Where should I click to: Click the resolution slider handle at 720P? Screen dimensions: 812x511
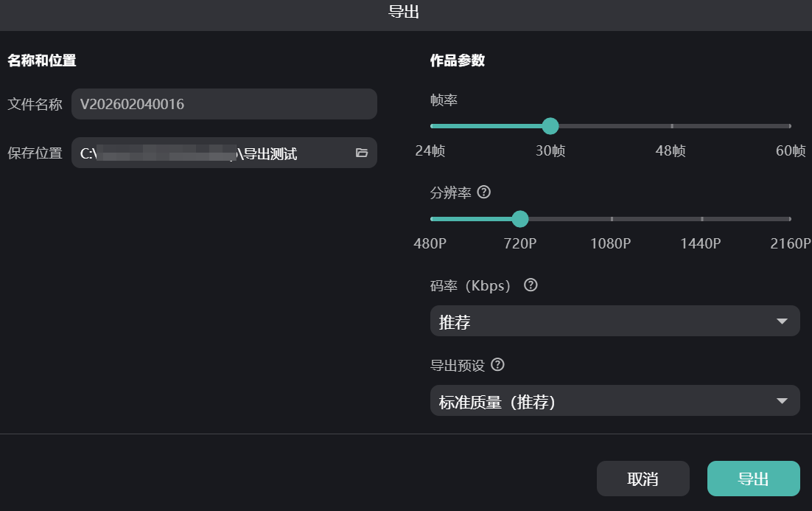(520, 219)
